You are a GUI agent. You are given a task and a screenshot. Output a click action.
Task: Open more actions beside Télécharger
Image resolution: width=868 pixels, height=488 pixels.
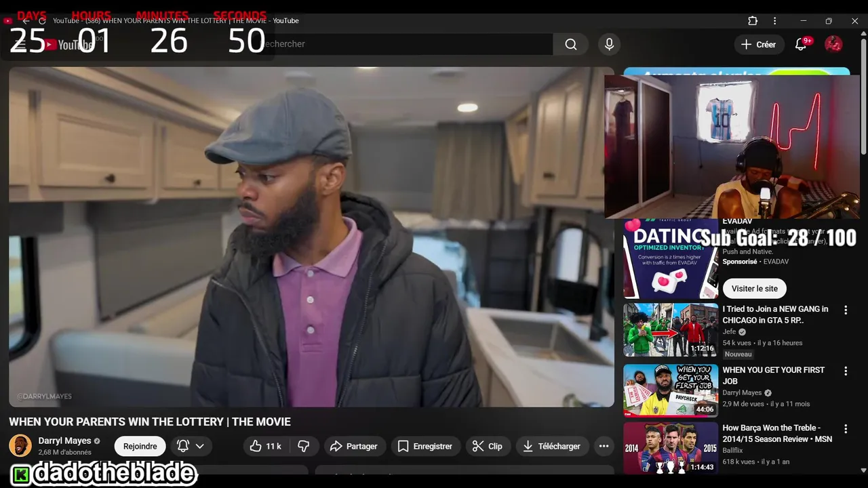coord(604,446)
